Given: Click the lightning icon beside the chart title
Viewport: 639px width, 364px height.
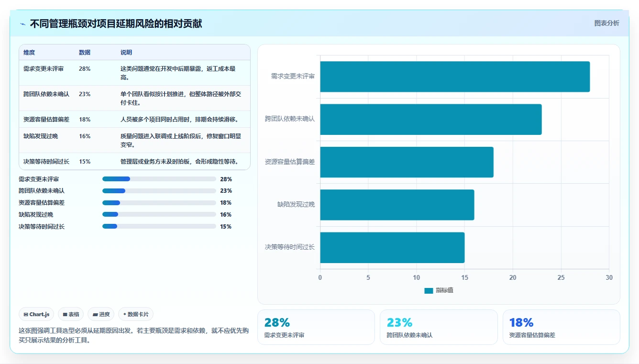Looking at the screenshot, I should click(22, 24).
